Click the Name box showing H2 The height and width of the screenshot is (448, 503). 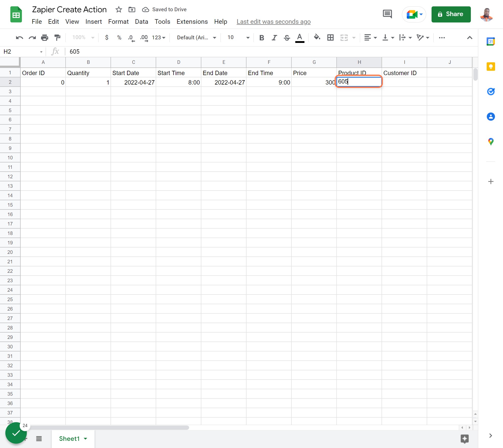[22, 52]
